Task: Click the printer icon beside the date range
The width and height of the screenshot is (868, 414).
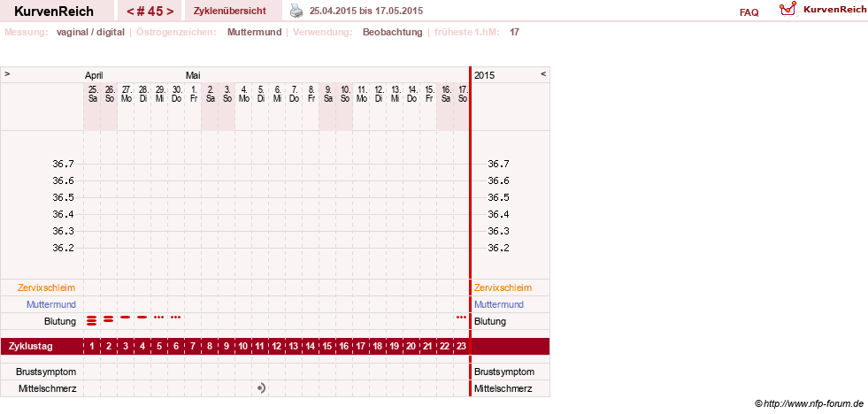Action: tap(296, 11)
